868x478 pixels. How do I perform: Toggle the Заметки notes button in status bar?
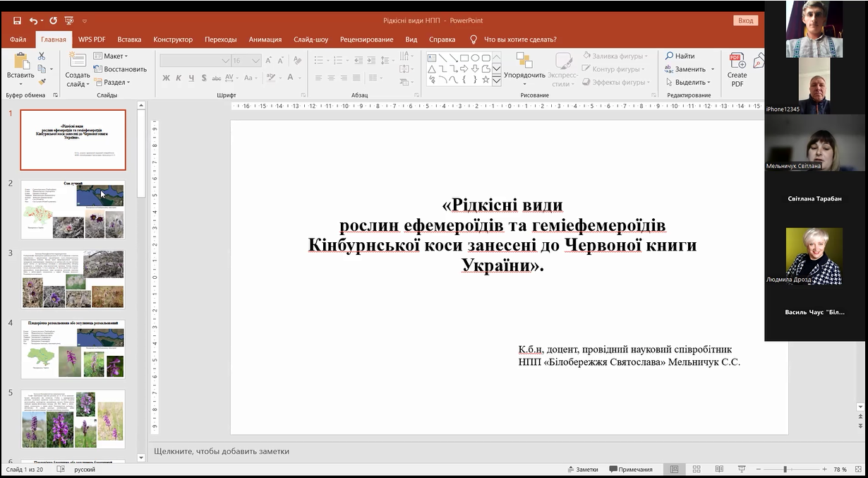[583, 470]
